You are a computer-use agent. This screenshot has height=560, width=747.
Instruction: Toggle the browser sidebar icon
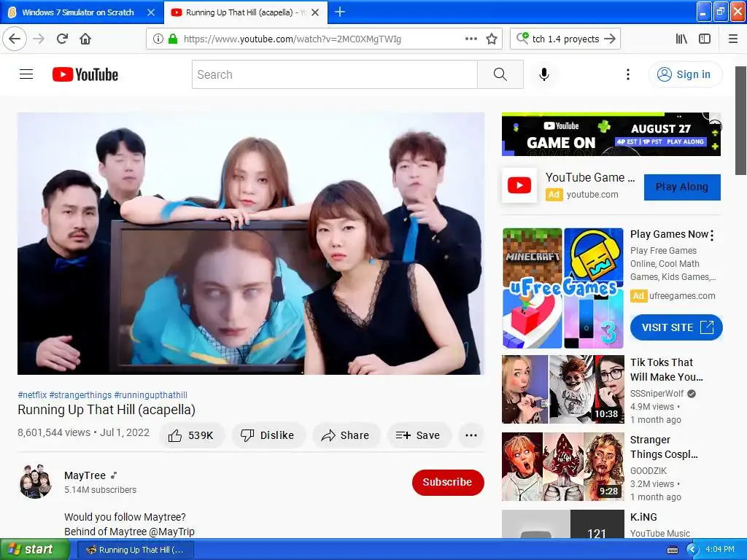[x=705, y=39]
